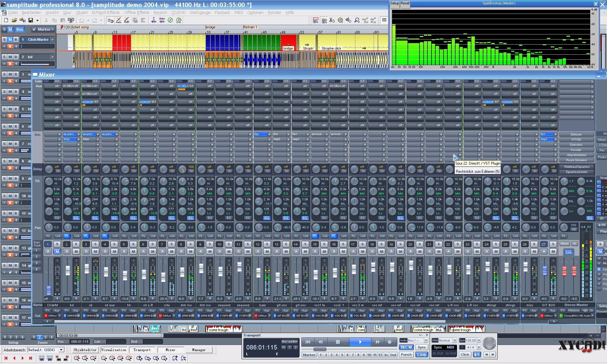The height and width of the screenshot is (364, 607).
Task: Click the zoom-out minus magnifier icon
Action: coord(148,358)
